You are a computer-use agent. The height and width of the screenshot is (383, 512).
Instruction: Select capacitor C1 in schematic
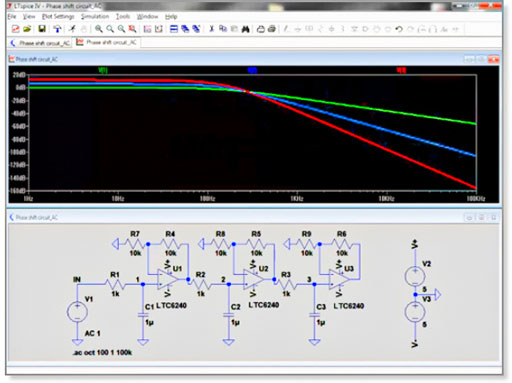click(143, 315)
